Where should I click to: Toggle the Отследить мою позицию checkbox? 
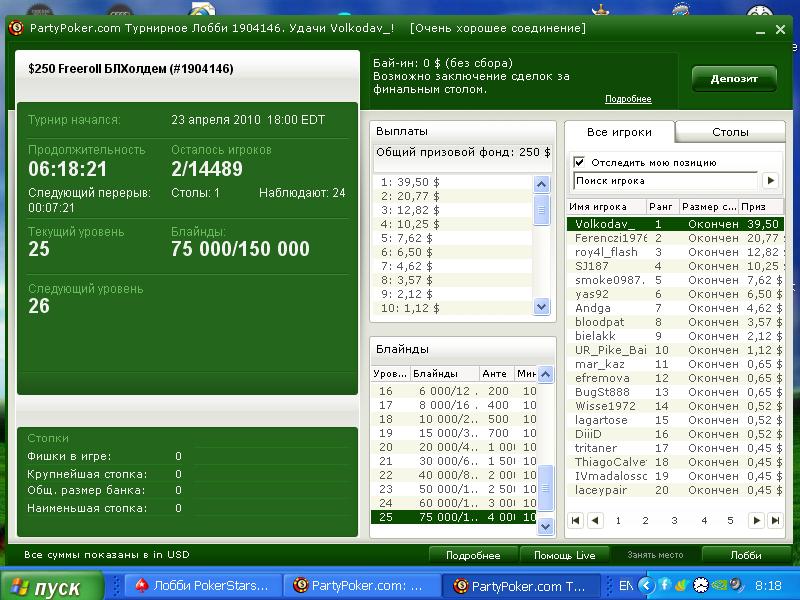pyautogui.click(x=579, y=162)
